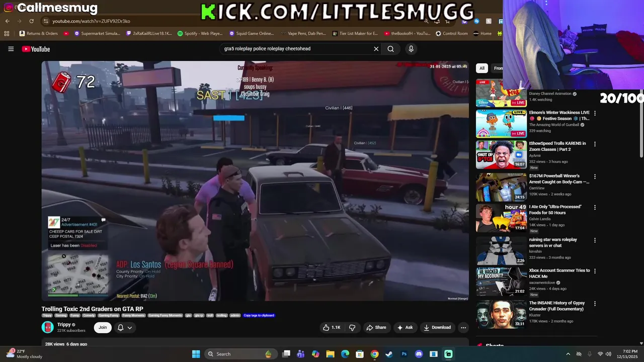Share the video

tap(376, 327)
